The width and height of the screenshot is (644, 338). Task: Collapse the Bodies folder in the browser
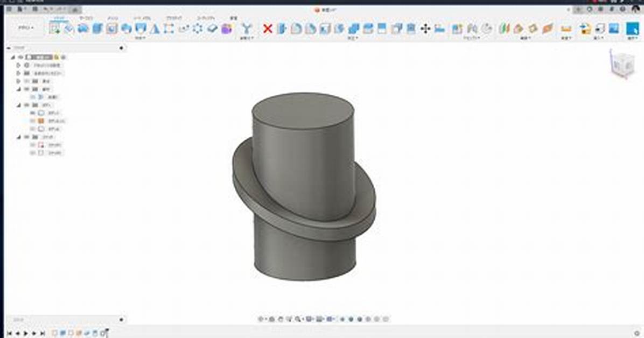click(x=18, y=105)
